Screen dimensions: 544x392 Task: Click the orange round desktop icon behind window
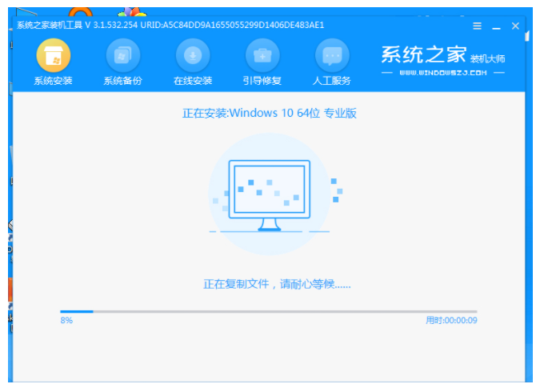pos(80,13)
